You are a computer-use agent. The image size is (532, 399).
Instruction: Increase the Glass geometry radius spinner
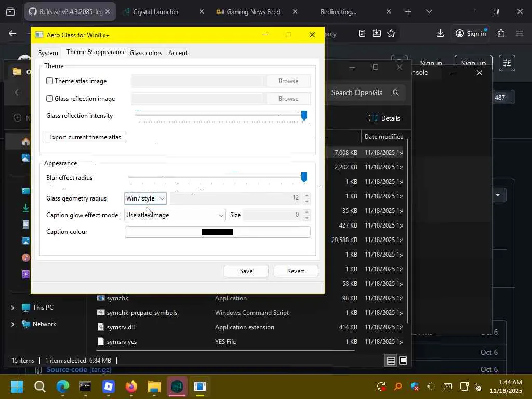coord(307,195)
